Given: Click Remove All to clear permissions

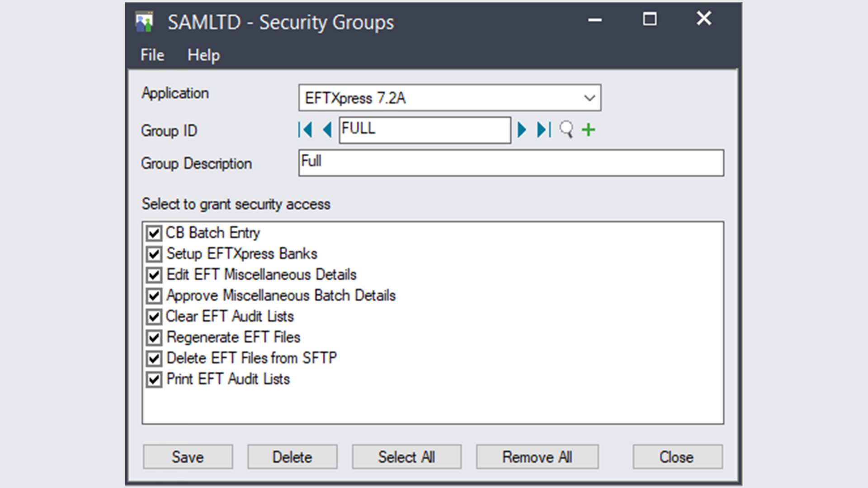Looking at the screenshot, I should [x=537, y=456].
